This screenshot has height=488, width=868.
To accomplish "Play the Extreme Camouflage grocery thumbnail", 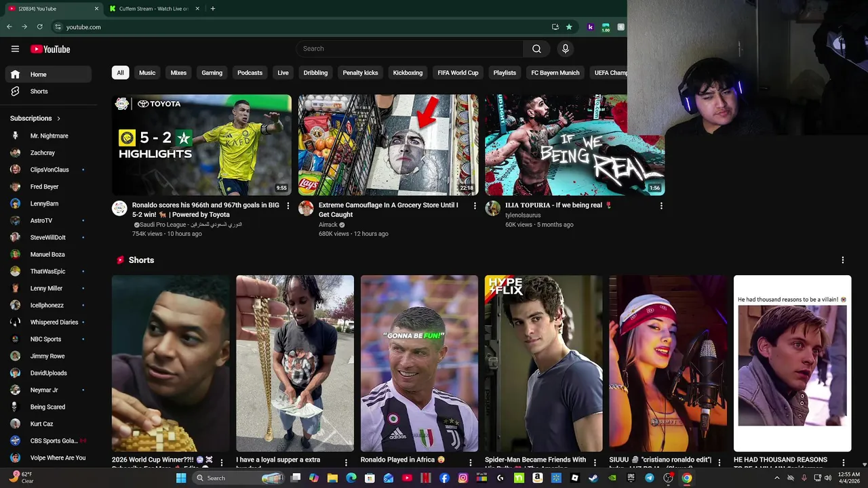I will click(388, 145).
